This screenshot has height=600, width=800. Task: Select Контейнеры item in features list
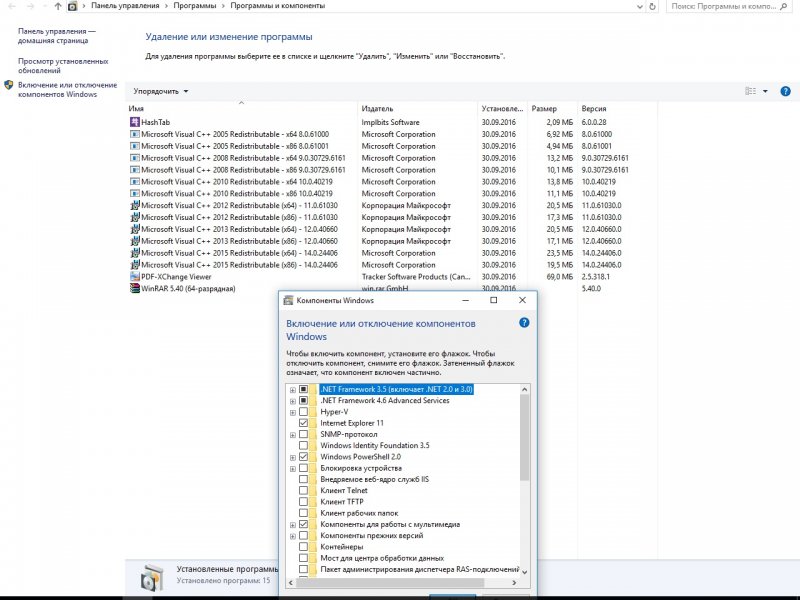[342, 546]
